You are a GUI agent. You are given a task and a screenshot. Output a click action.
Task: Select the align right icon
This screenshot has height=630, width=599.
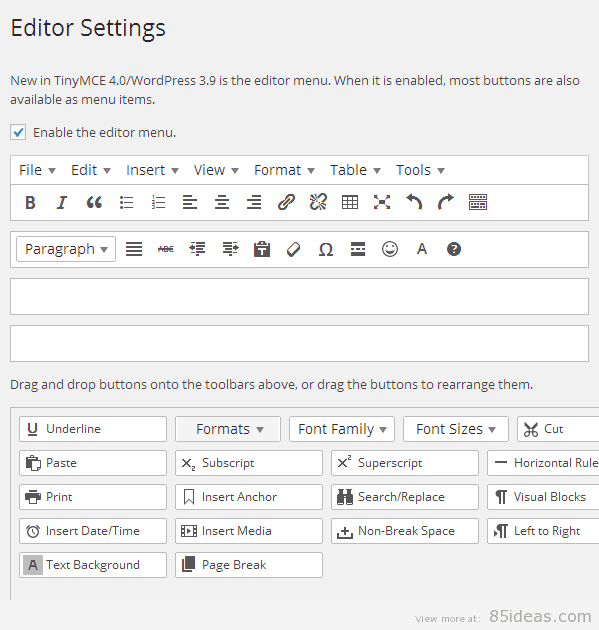point(254,202)
